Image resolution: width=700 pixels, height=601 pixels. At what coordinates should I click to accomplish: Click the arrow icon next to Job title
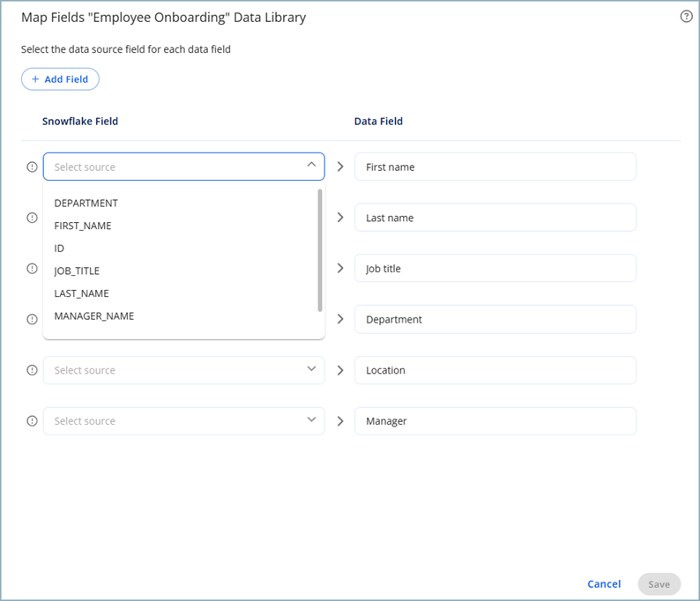340,268
